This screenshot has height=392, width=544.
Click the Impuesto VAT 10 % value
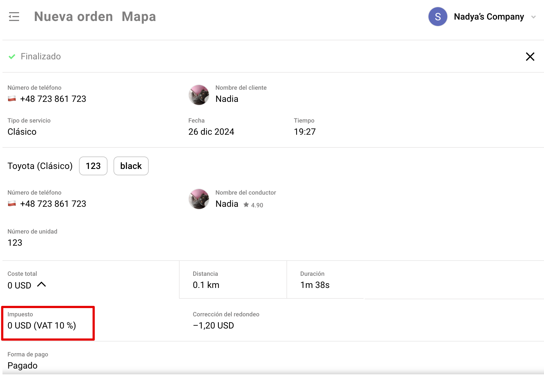tap(42, 325)
